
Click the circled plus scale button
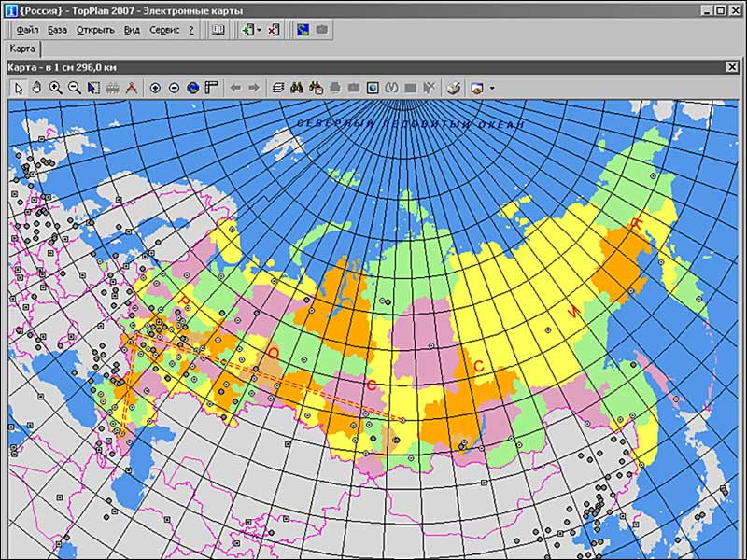tap(155, 88)
